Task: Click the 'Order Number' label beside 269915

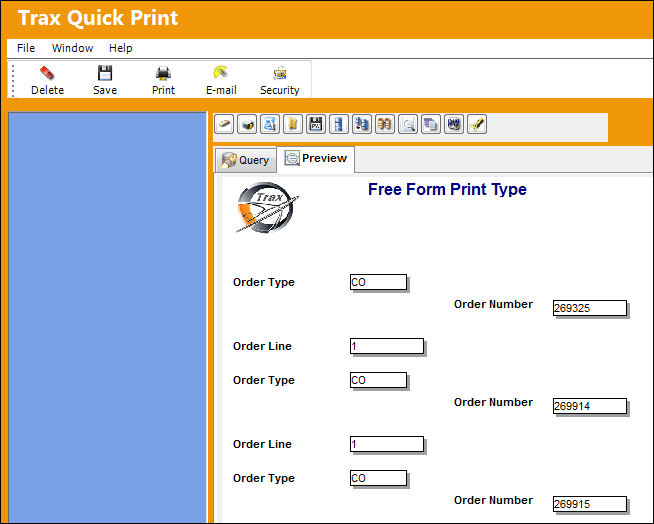Action: click(493, 500)
